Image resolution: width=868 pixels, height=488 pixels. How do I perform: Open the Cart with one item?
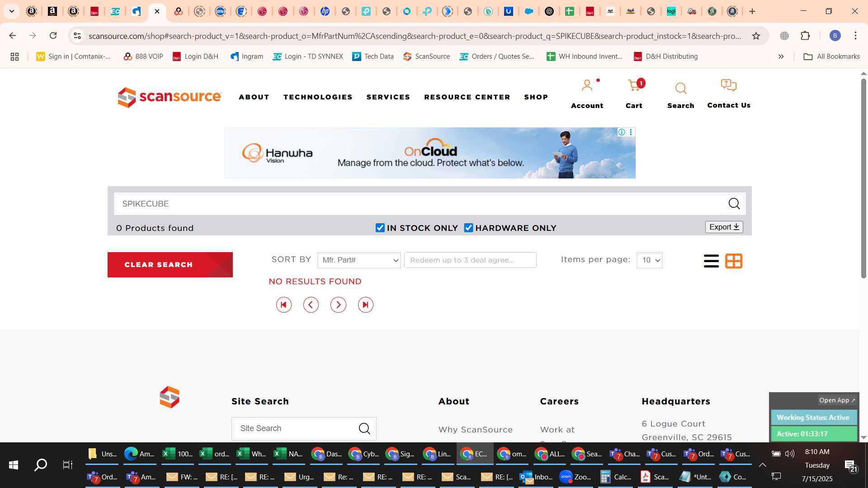click(634, 85)
